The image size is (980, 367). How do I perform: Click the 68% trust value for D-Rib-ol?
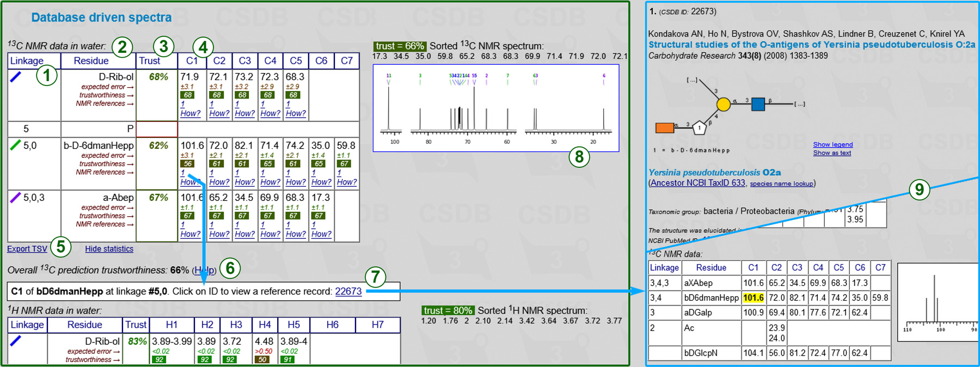[158, 77]
